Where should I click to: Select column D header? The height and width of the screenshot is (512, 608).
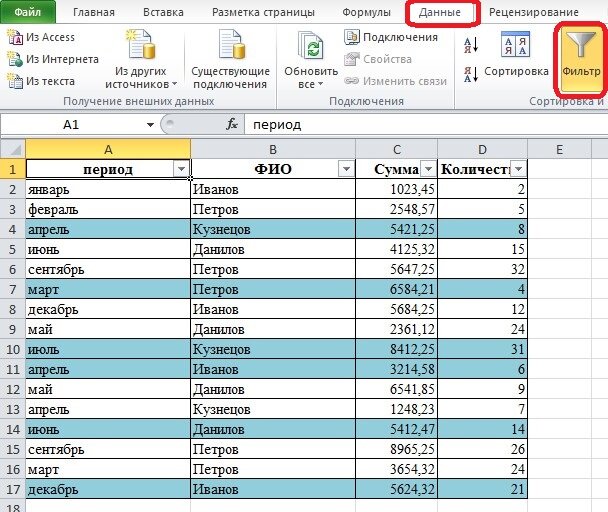[x=482, y=149]
